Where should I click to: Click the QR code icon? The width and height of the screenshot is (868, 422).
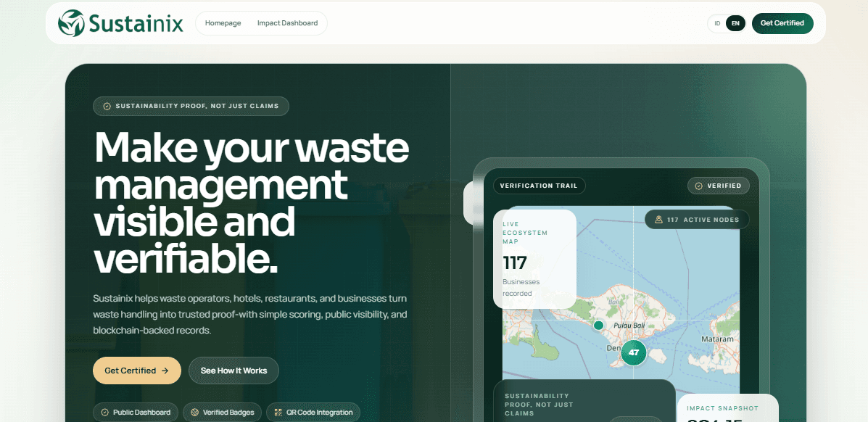tap(278, 413)
